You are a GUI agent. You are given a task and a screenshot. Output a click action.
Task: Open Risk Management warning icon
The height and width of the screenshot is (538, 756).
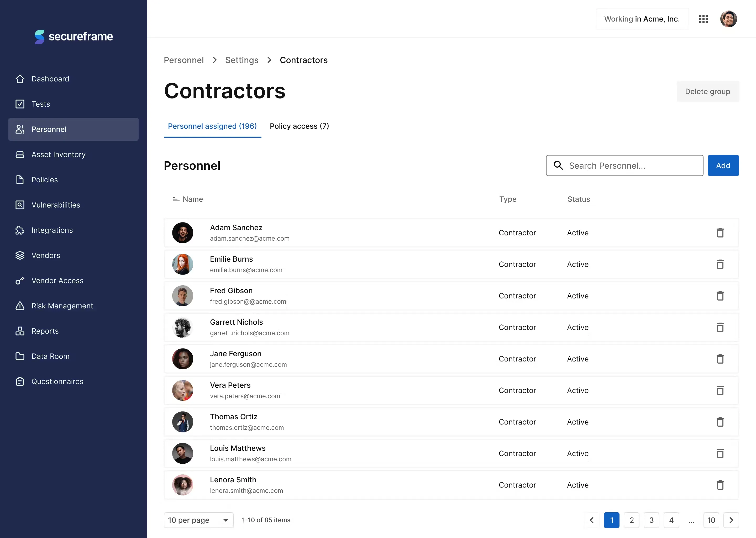20,306
